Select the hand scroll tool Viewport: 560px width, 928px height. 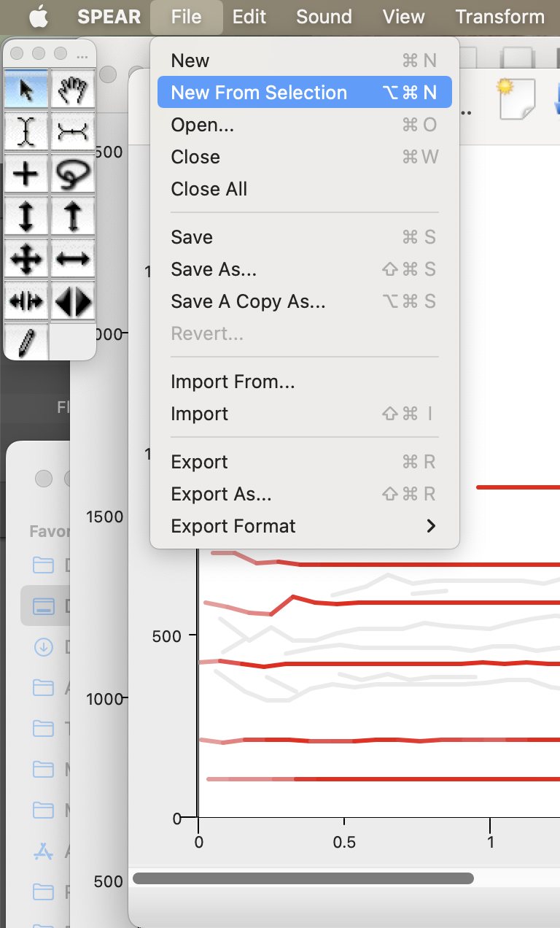click(x=73, y=90)
